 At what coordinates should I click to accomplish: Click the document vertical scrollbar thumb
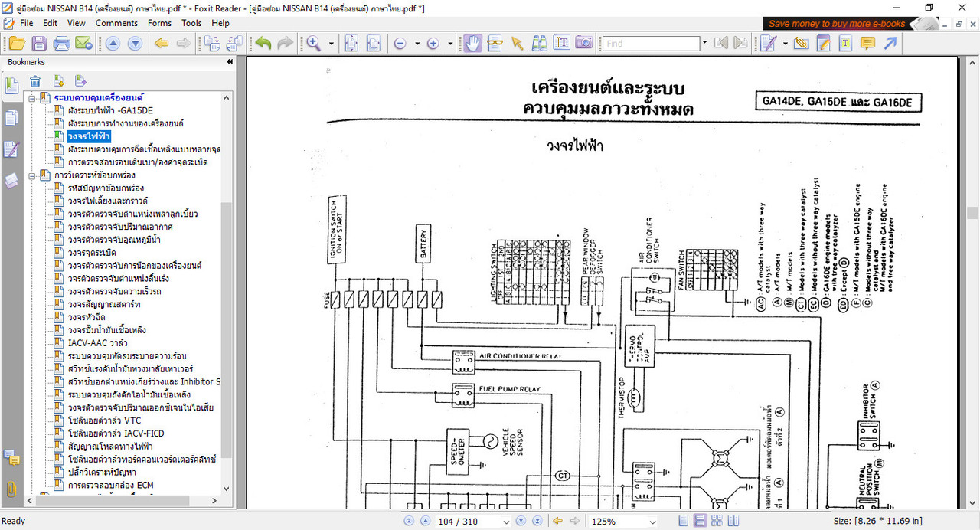pos(972,212)
